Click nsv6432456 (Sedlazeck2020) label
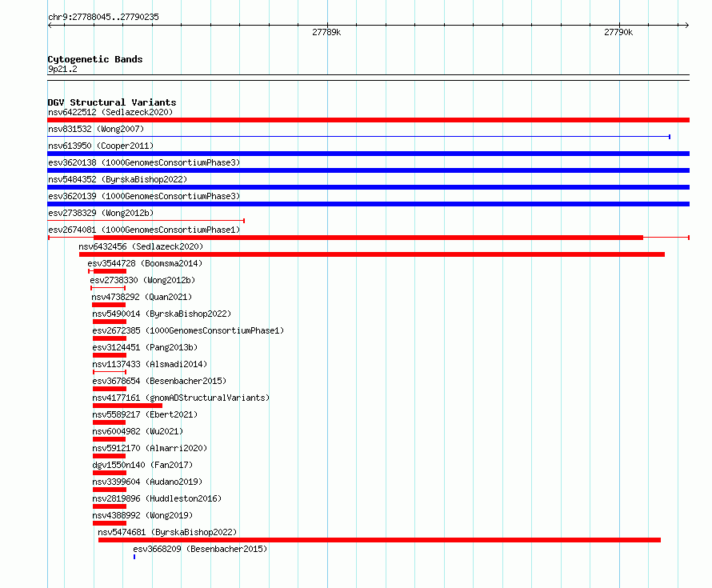712x588 pixels. 141,246
